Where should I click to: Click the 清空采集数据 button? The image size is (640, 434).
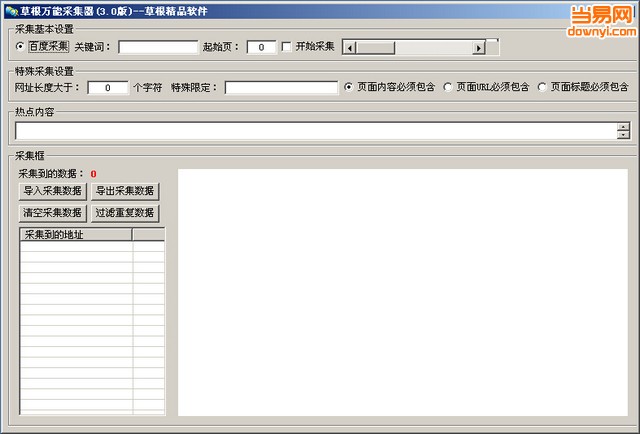point(53,213)
